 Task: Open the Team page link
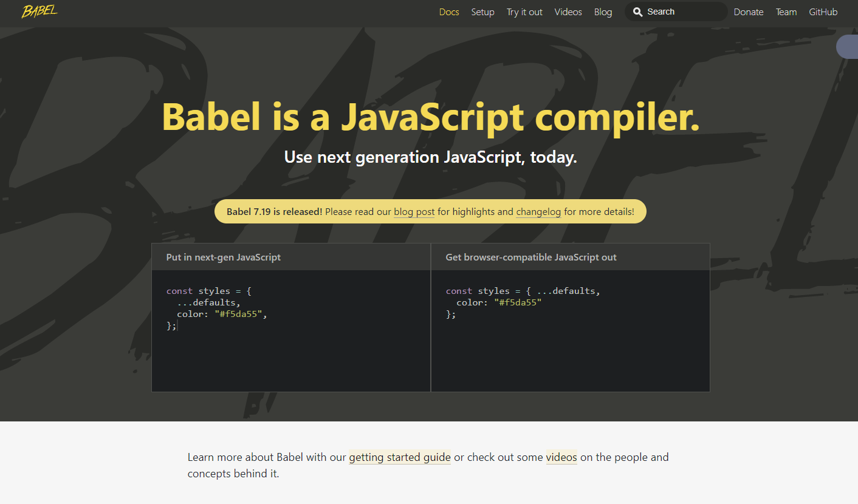(786, 12)
